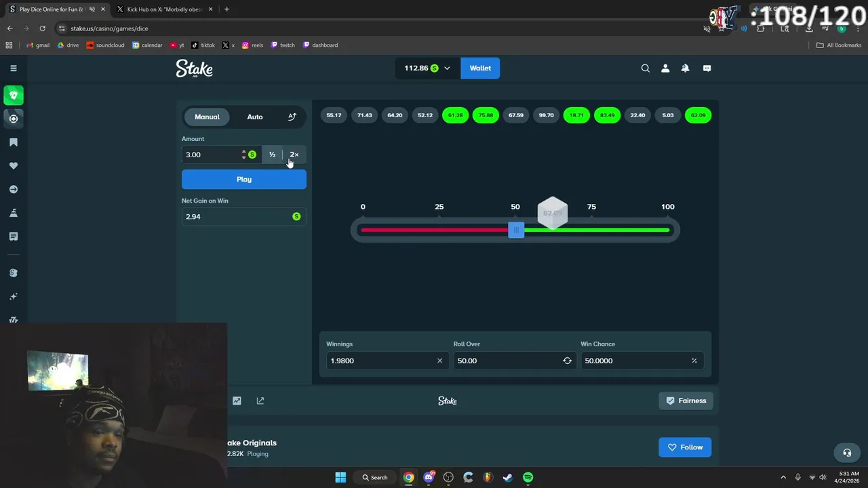Open the user profile icon
Viewport: 868px width, 488px height.
coord(665,68)
